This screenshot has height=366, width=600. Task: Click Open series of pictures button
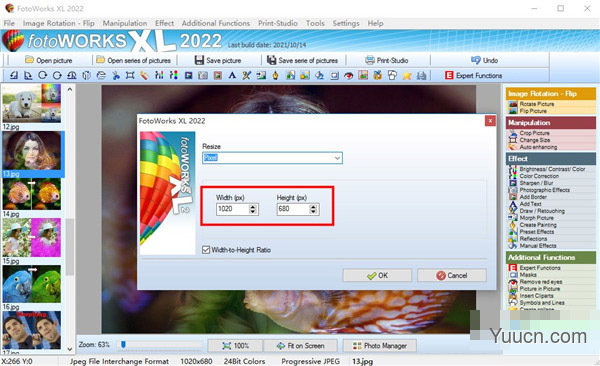134,60
